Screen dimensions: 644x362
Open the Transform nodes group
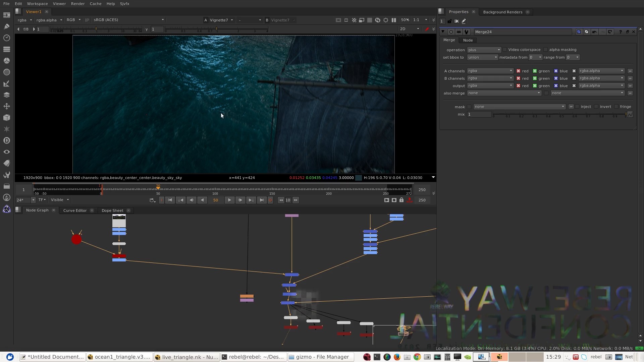[7, 106]
